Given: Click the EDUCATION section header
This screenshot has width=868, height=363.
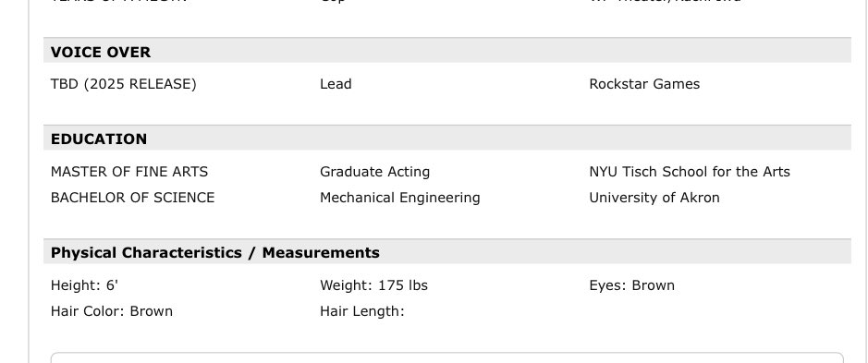Looking at the screenshot, I should coord(99,139).
